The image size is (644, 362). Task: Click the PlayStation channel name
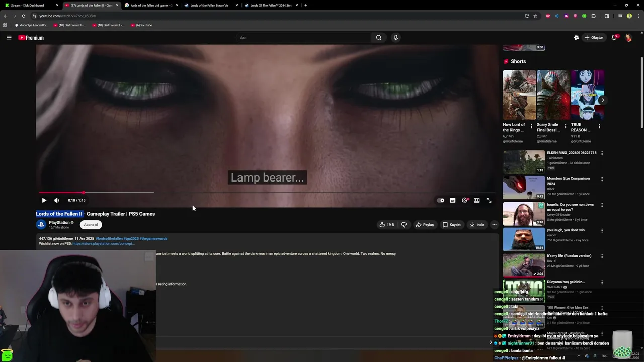coord(59,222)
